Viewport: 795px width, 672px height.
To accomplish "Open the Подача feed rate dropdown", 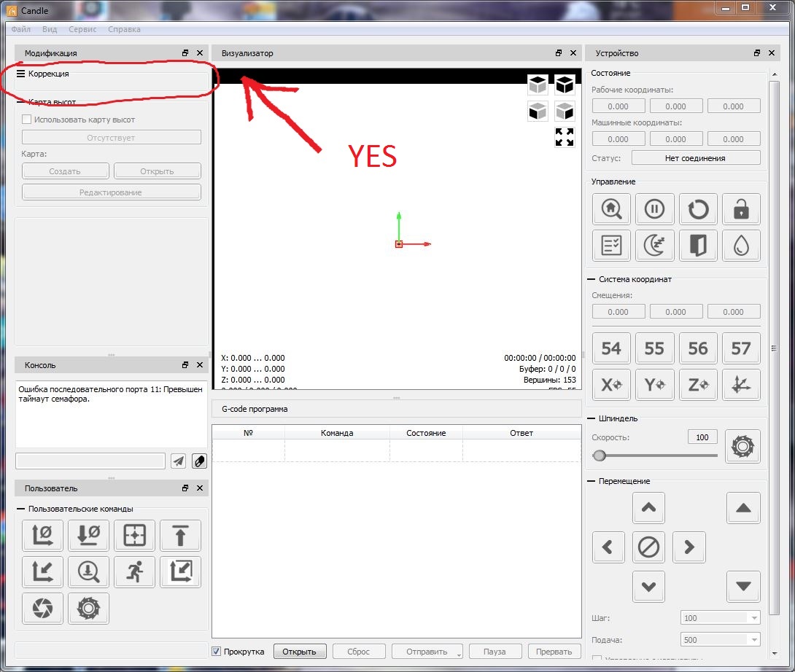I will [x=720, y=640].
